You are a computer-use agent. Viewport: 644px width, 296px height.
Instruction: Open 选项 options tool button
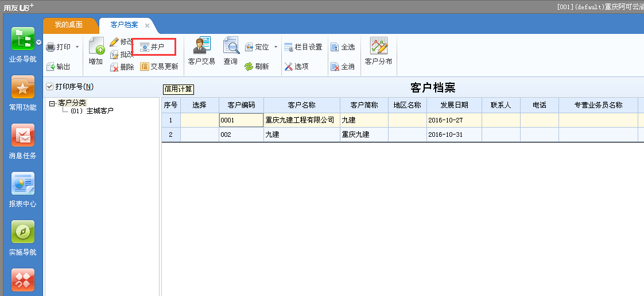[x=296, y=66]
